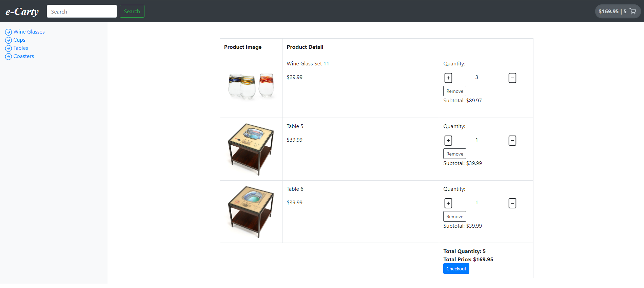
Task: Browse the Wine Glasses category
Action: [x=29, y=32]
